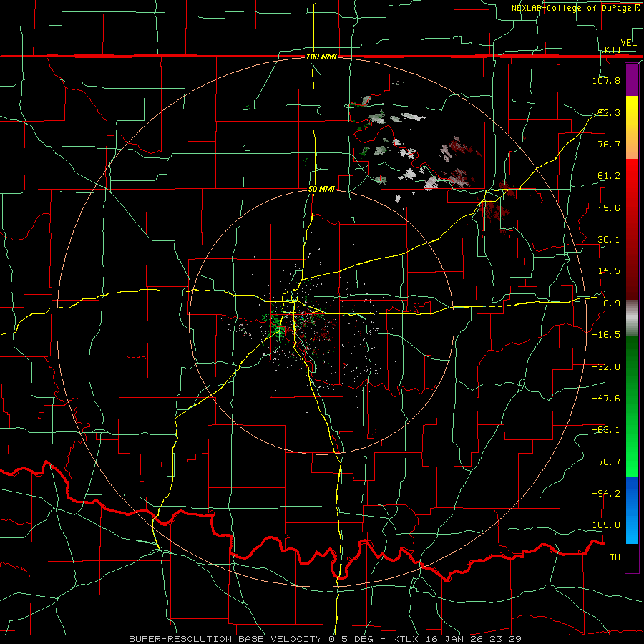Image resolution: width=644 pixels, height=644 pixels.
Task: Select the 107.8 value on velocity scale
Action: pos(606,80)
